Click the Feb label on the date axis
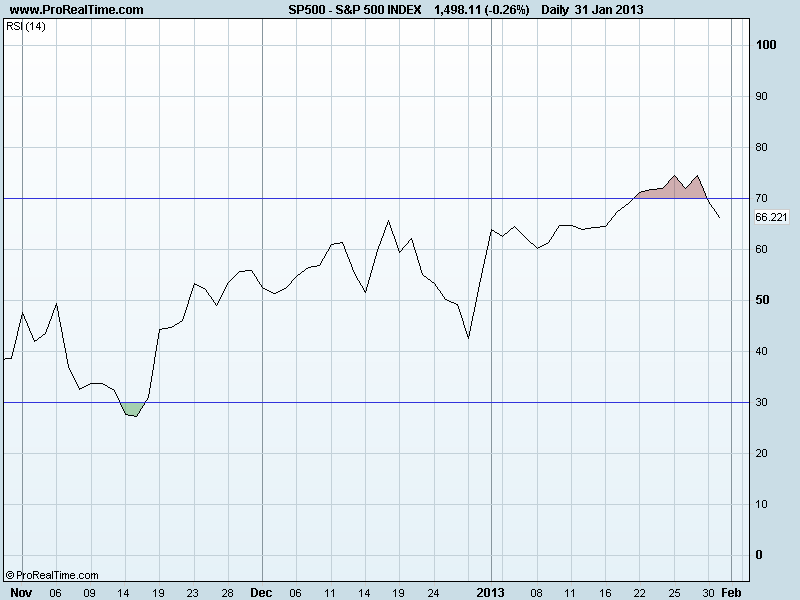 coord(731,593)
